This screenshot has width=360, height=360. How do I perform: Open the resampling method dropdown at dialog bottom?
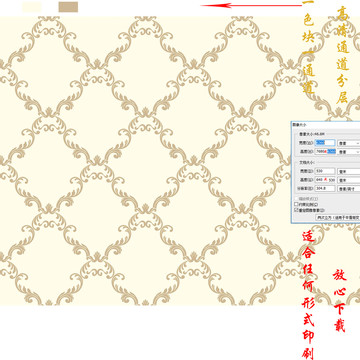click(x=338, y=217)
